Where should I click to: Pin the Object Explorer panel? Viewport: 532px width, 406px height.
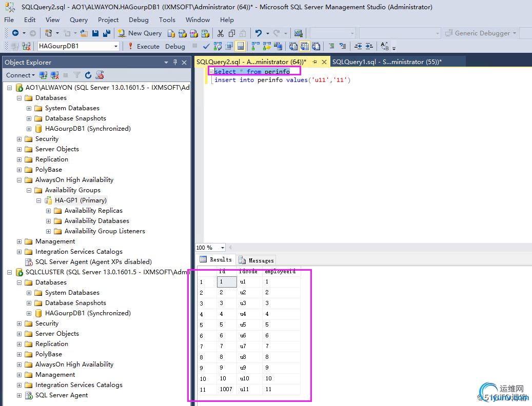(175, 62)
